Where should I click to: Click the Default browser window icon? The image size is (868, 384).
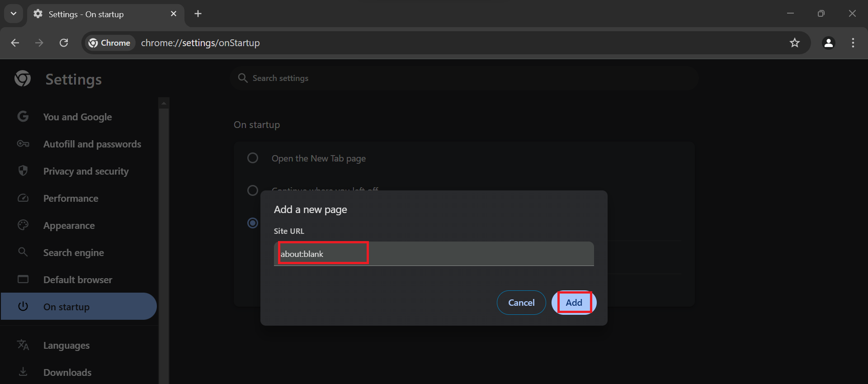[x=23, y=279]
